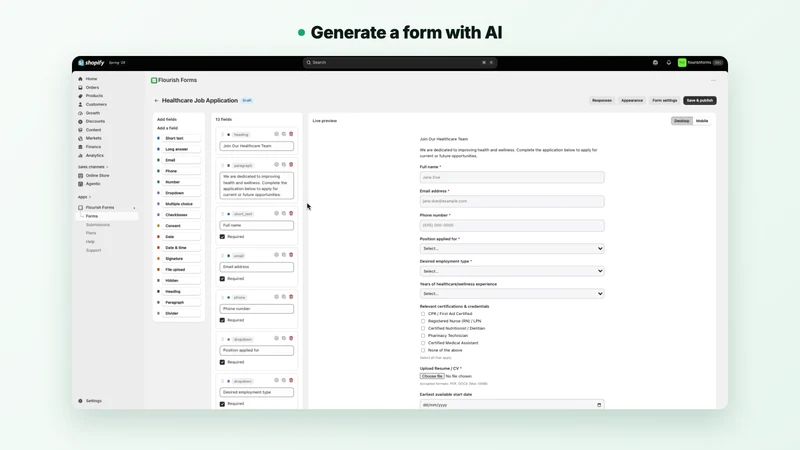
Task: Click the notification bell icon
Action: pyautogui.click(x=669, y=63)
